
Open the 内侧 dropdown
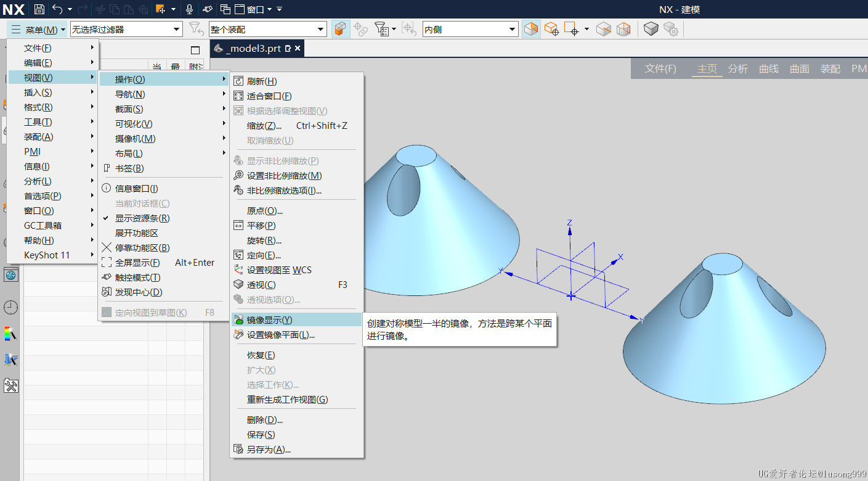pyautogui.click(x=470, y=29)
